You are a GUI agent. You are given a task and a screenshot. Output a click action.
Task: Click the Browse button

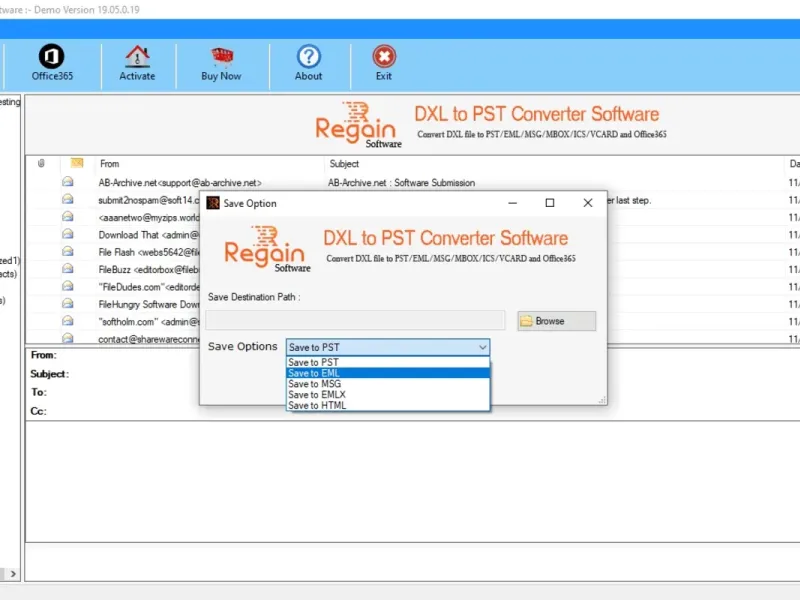click(x=556, y=321)
